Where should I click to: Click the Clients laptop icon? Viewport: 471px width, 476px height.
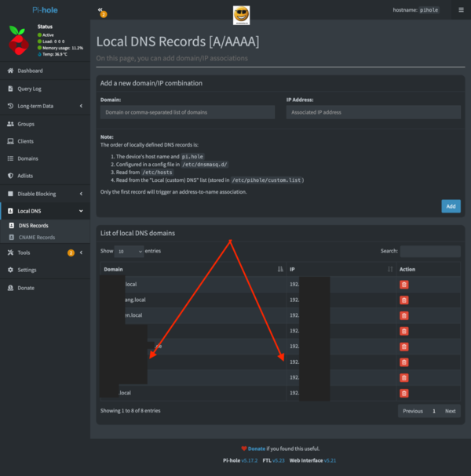(x=11, y=141)
